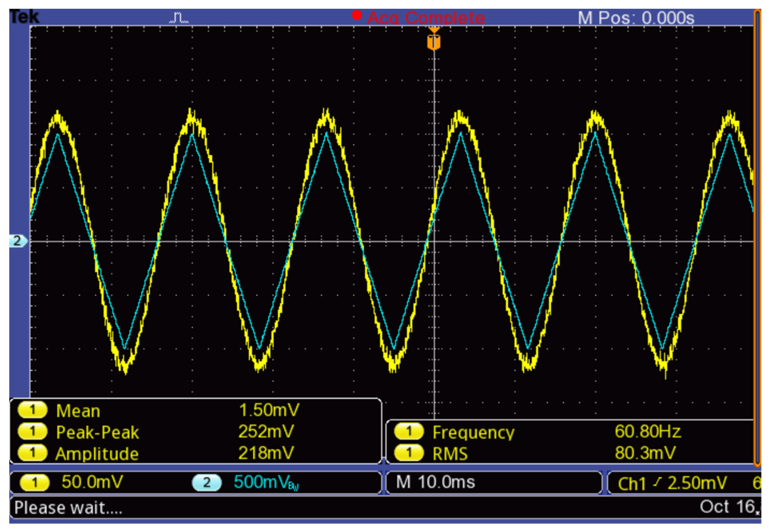The height and width of the screenshot is (532, 770).
Task: Click the pulse trigger status icon
Action: (179, 18)
